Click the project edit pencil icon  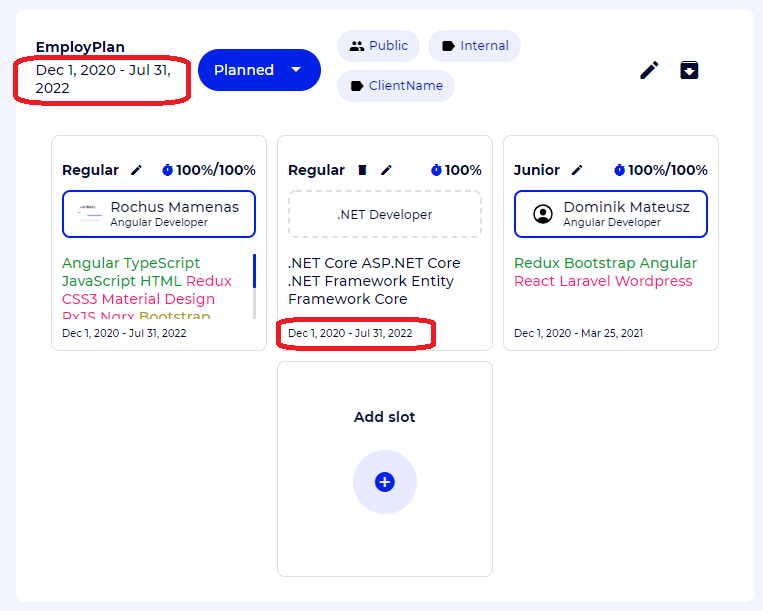pos(649,70)
